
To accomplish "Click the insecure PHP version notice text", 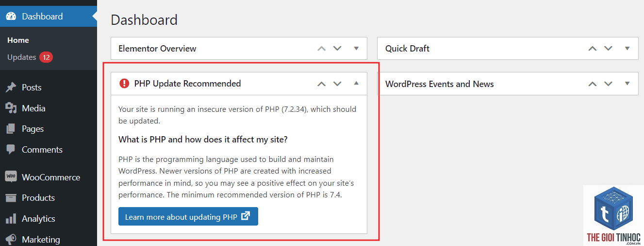I will [x=237, y=115].
